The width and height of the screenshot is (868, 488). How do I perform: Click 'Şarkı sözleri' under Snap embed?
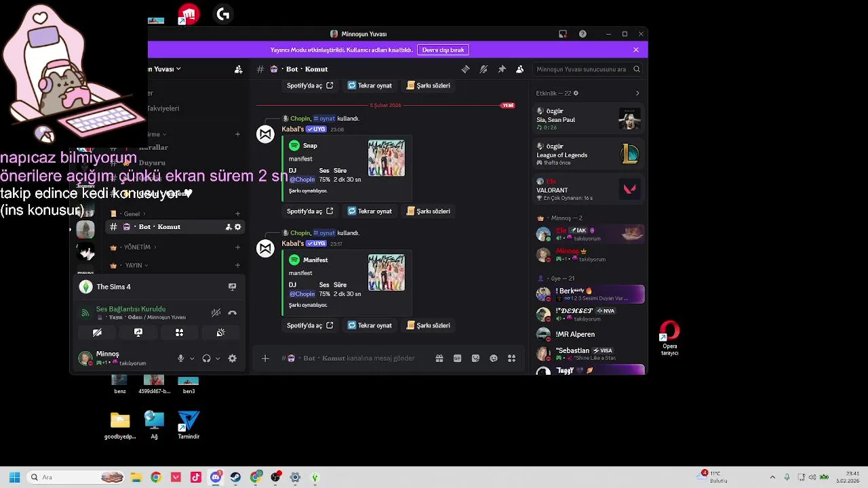pyautogui.click(x=428, y=211)
